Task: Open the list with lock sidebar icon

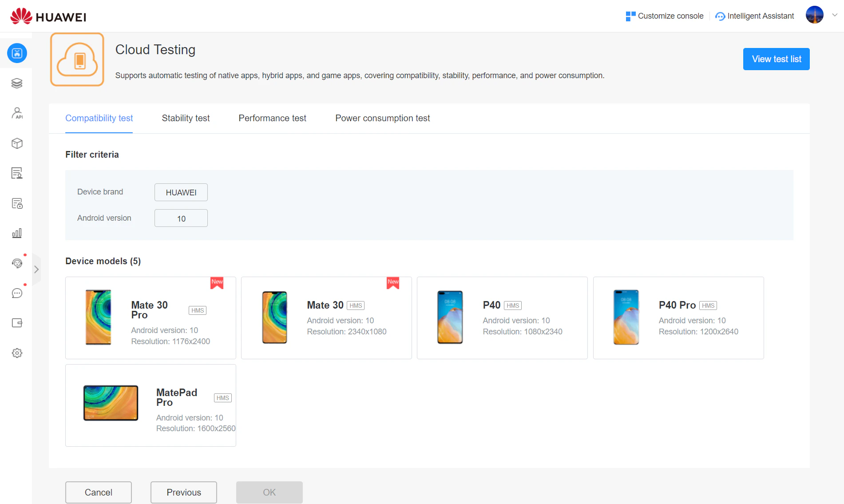Action: coord(17,203)
